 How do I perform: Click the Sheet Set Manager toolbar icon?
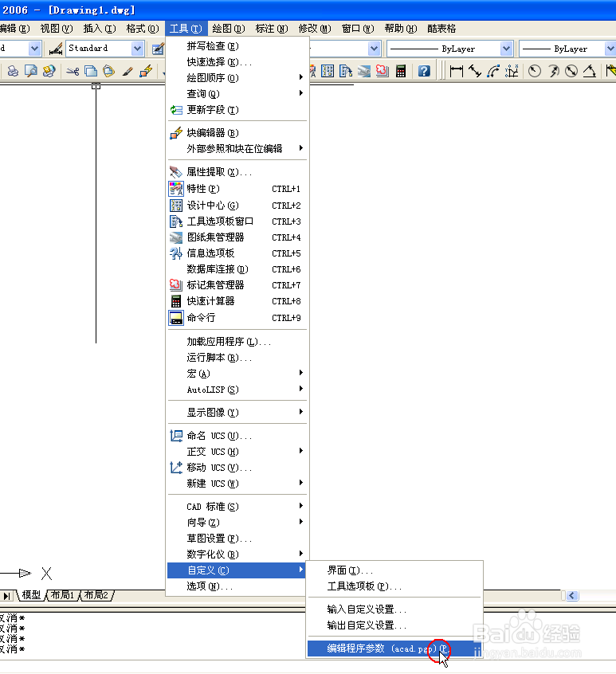coord(363,71)
